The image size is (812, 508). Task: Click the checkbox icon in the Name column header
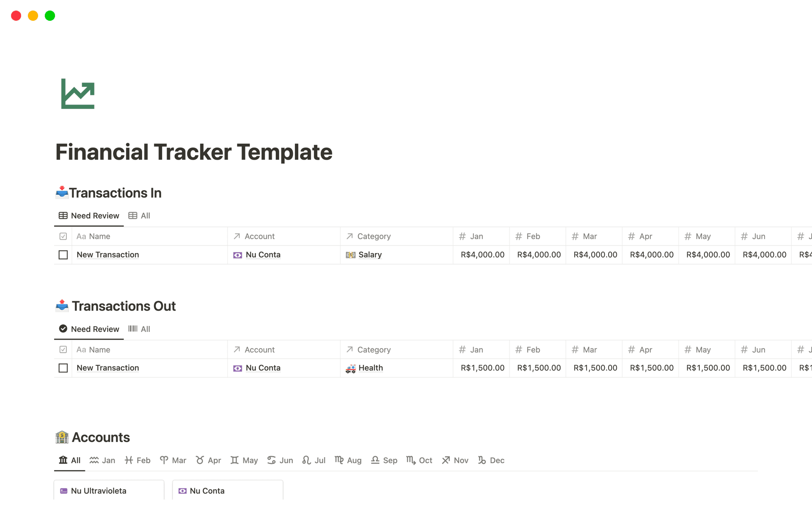tap(63, 236)
